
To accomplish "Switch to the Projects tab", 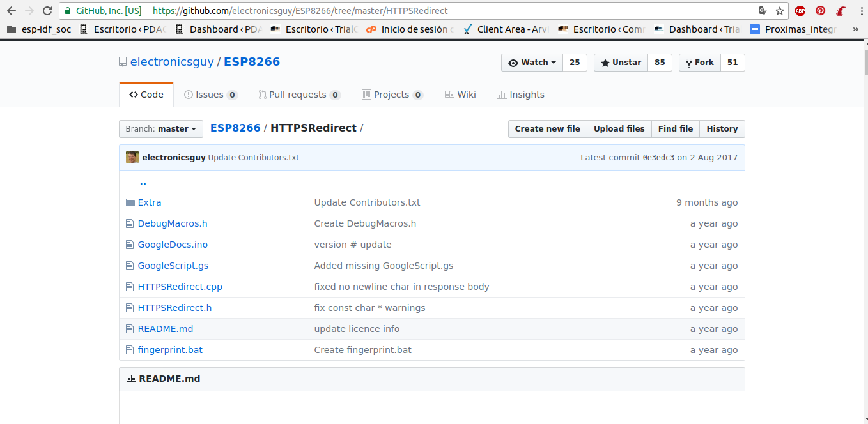I will (392, 95).
